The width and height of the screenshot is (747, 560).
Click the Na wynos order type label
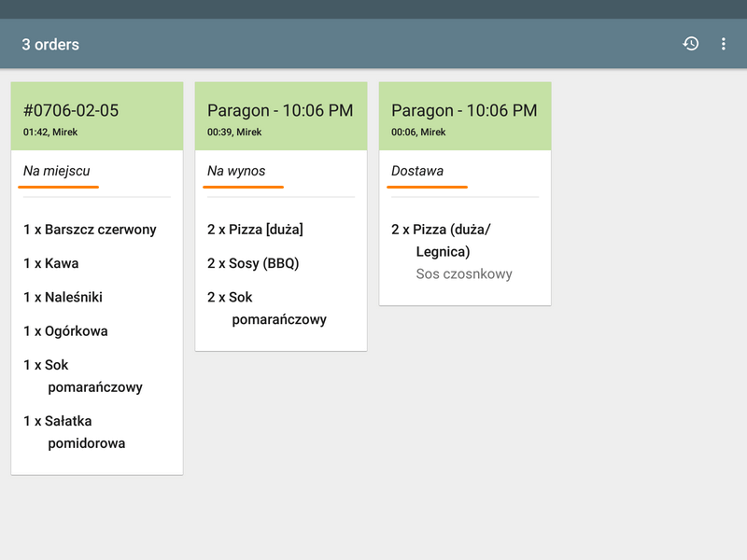pyautogui.click(x=236, y=171)
